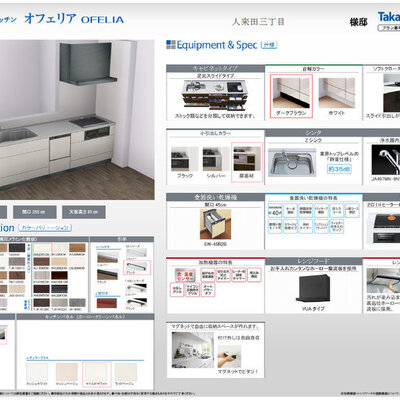Pick the orange-brown wood door swatch

coord(77,248)
